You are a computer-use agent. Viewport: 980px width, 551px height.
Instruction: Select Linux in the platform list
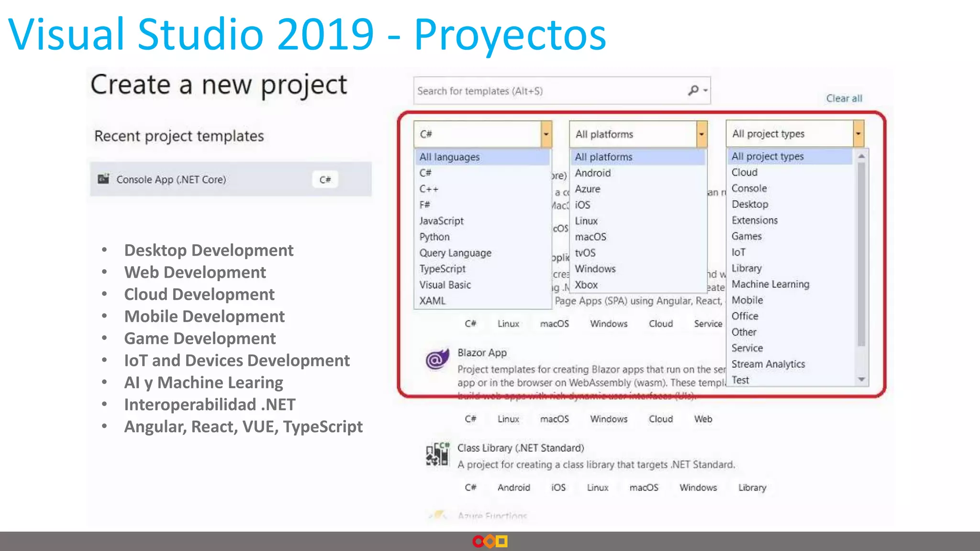coord(638,221)
